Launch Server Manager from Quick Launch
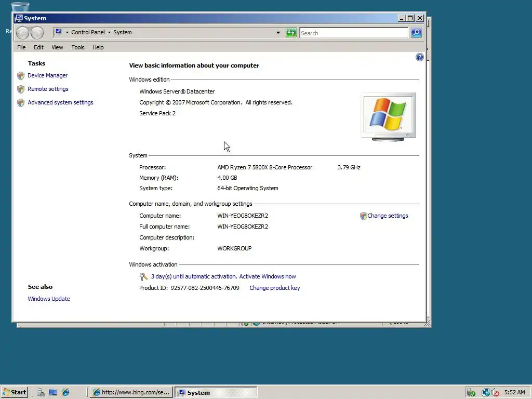The width and height of the screenshot is (532, 399). [41, 393]
